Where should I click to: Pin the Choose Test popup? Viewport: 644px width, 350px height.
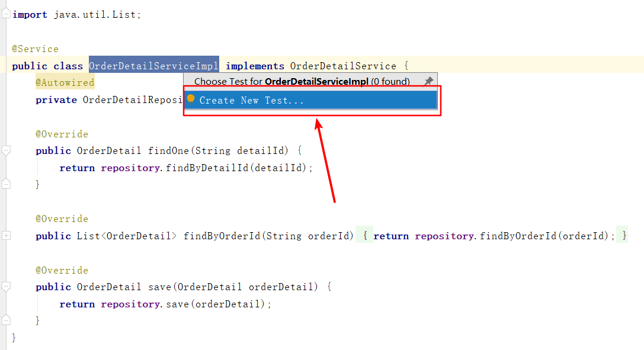(x=429, y=81)
